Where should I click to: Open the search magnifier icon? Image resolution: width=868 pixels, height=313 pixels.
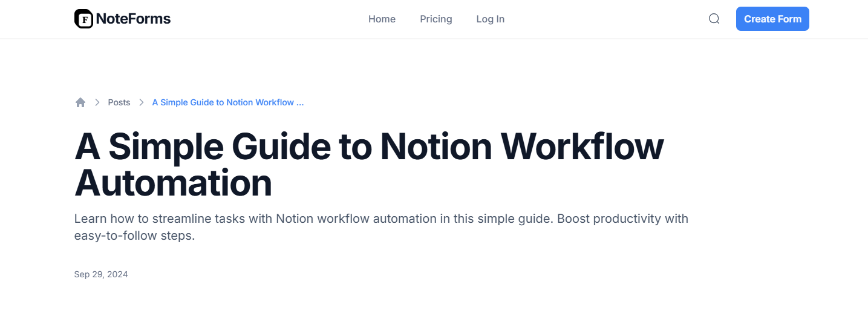pos(714,19)
